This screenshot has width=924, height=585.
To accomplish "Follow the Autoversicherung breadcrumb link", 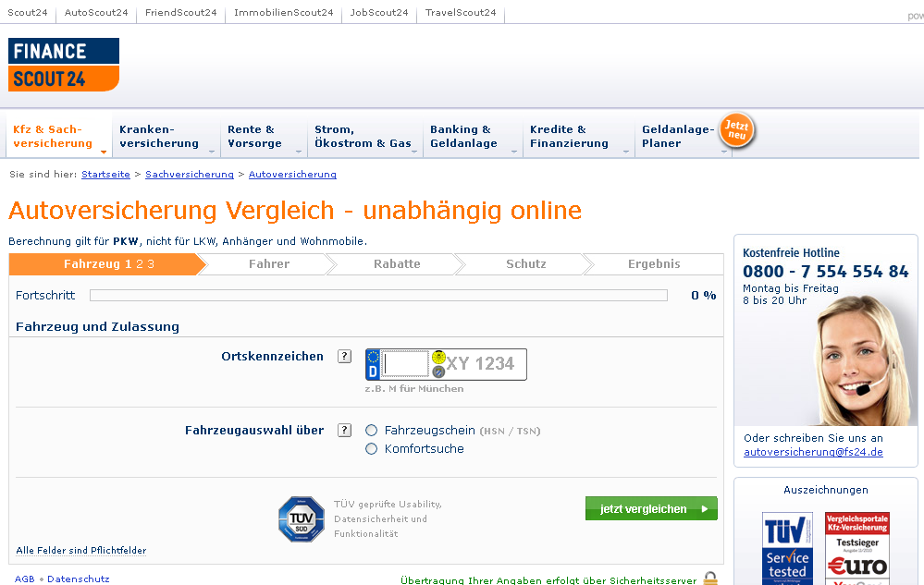I will coord(292,174).
